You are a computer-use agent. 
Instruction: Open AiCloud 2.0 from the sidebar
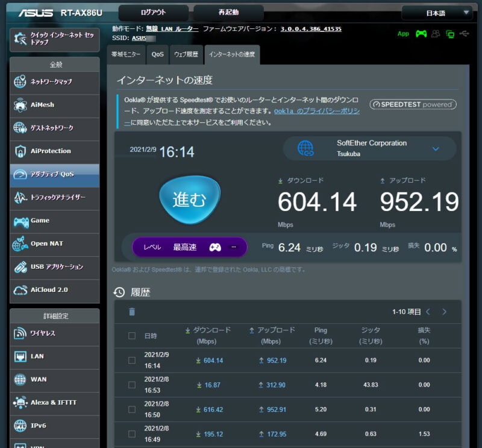pyautogui.click(x=54, y=290)
